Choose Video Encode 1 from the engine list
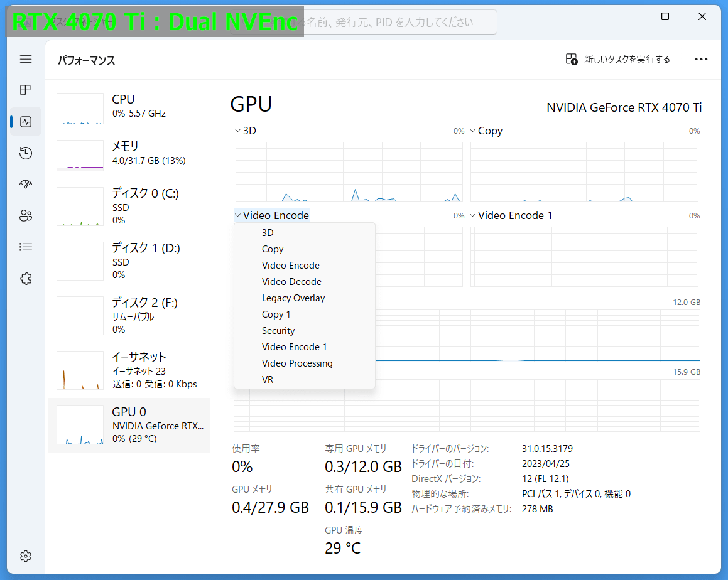The width and height of the screenshot is (728, 580). [x=305, y=347]
